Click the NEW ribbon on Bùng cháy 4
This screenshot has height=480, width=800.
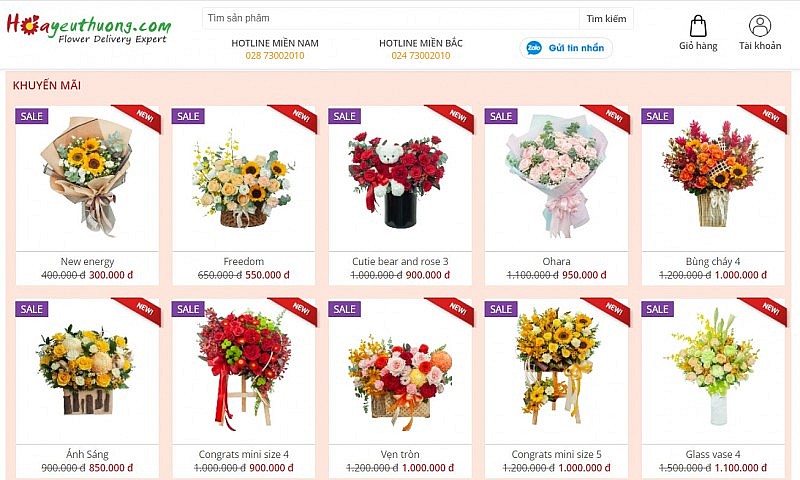pyautogui.click(x=765, y=118)
